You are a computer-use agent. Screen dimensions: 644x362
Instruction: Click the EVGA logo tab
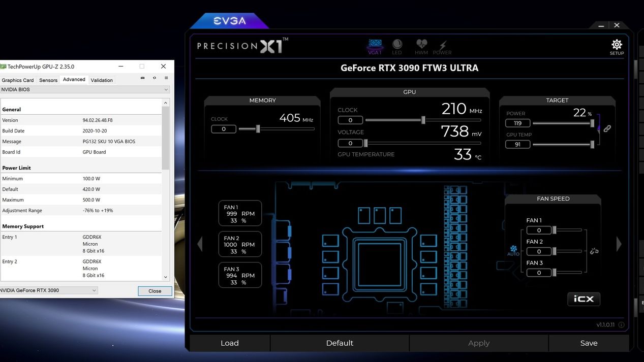230,21
